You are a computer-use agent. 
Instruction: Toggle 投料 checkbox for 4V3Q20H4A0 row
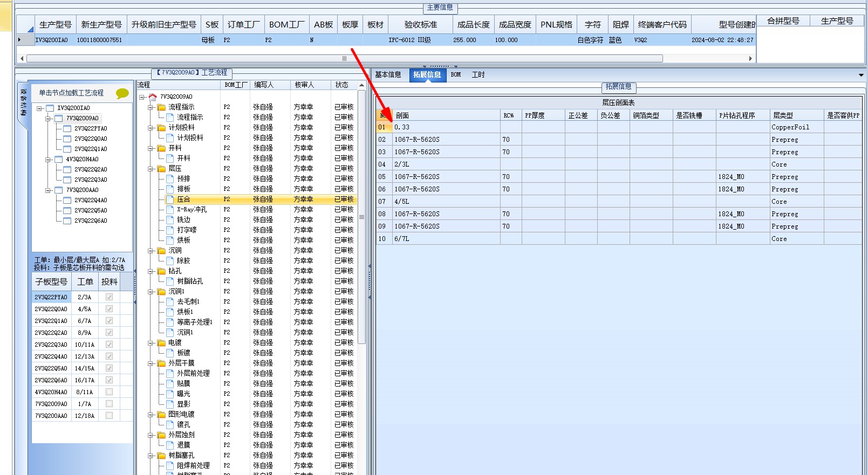pos(109,392)
